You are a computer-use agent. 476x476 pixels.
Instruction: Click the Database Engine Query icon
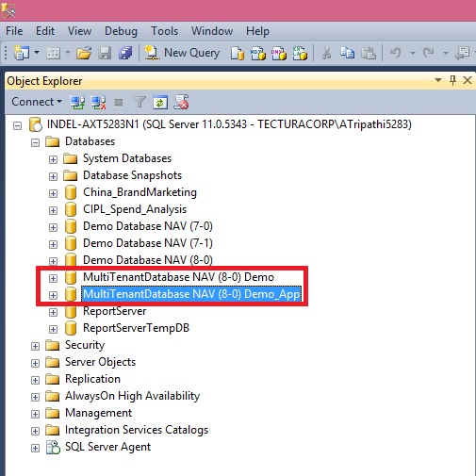pos(238,53)
